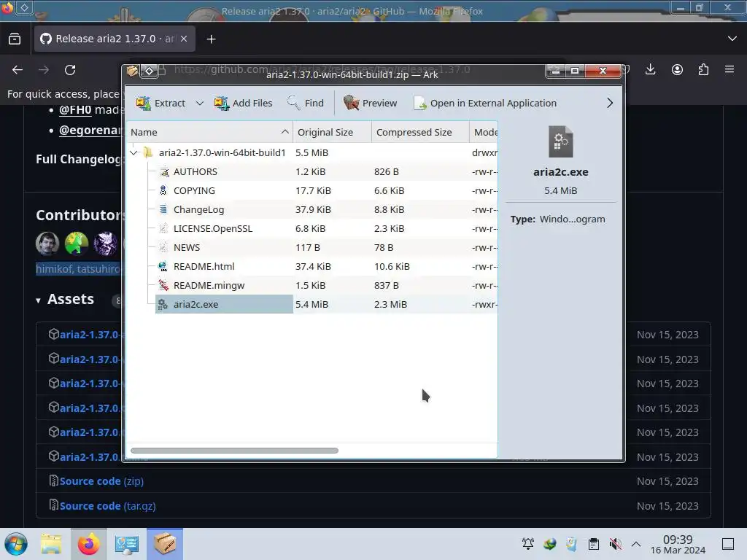Screen dimensions: 747x560
Task: Click the Ark pin-on-desktops titlebar icon
Action: [149, 71]
